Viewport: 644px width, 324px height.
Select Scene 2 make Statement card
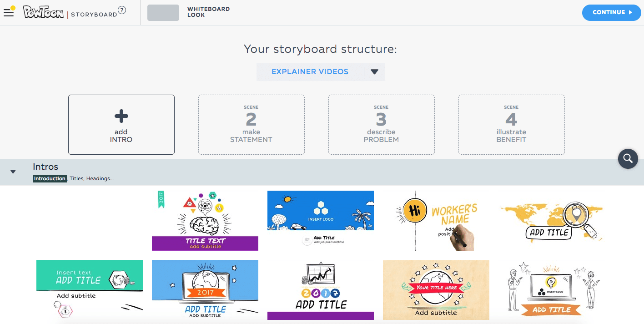(x=251, y=125)
